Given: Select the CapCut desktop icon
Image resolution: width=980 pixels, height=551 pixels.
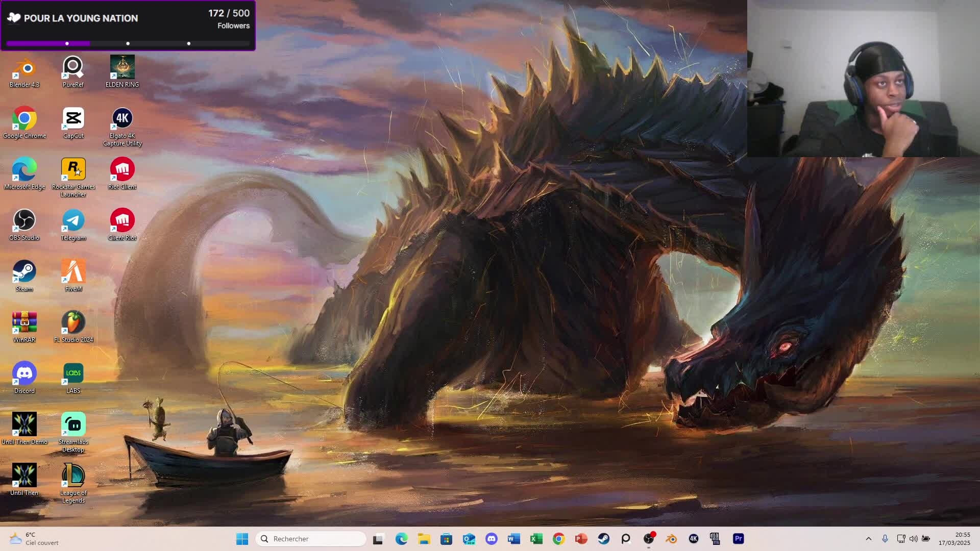Looking at the screenshot, I should pyautogui.click(x=73, y=123).
